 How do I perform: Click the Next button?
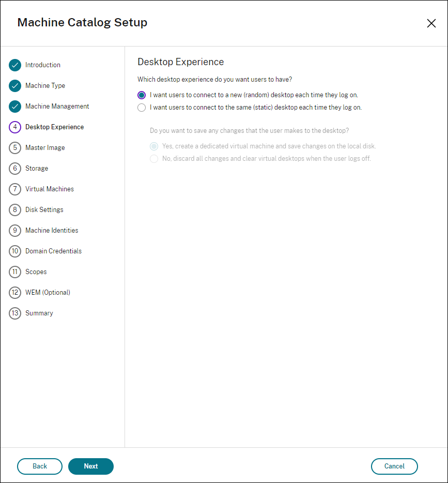click(x=91, y=466)
